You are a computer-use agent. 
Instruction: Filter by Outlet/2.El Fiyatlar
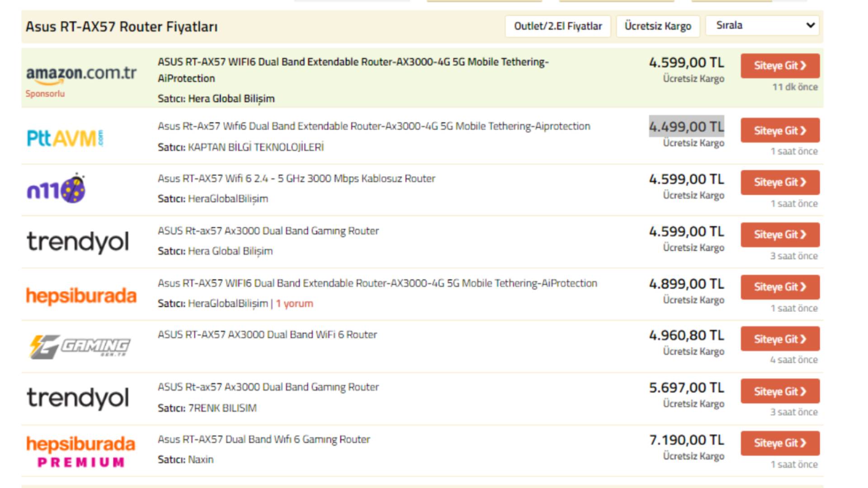558,26
